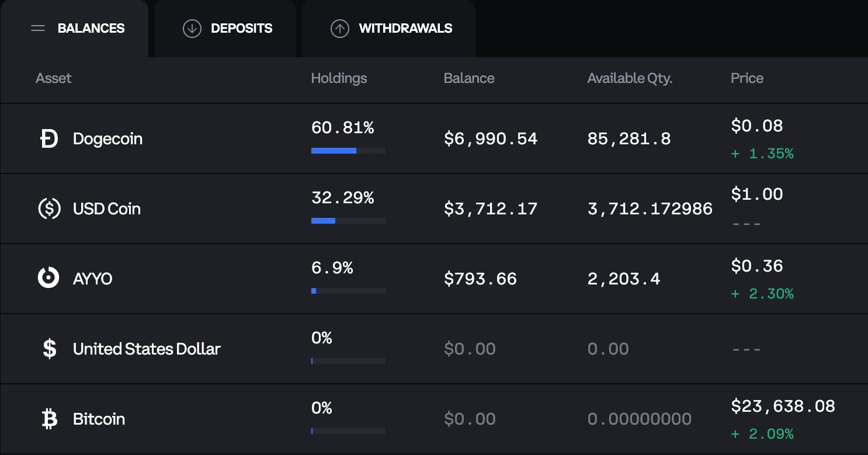Viewport: 868px width, 455px height.
Task: Click the USD Coin logo icon
Action: click(x=49, y=209)
